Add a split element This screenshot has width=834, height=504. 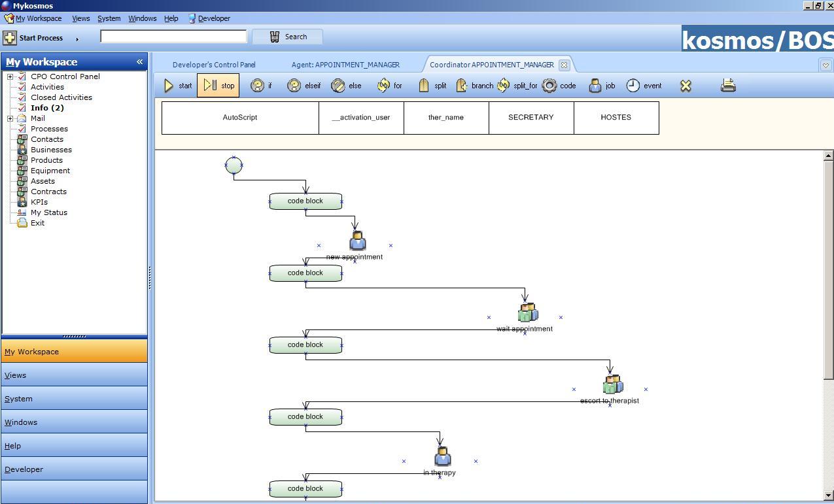[x=432, y=85]
